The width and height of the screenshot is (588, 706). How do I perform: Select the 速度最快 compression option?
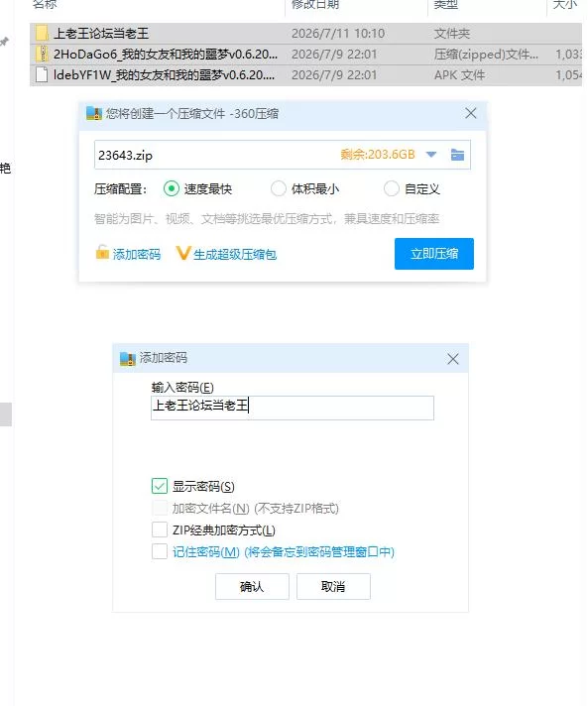click(172, 188)
